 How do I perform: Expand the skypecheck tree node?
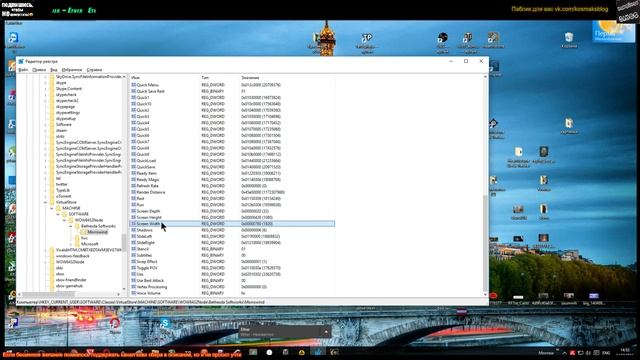pos(45,95)
